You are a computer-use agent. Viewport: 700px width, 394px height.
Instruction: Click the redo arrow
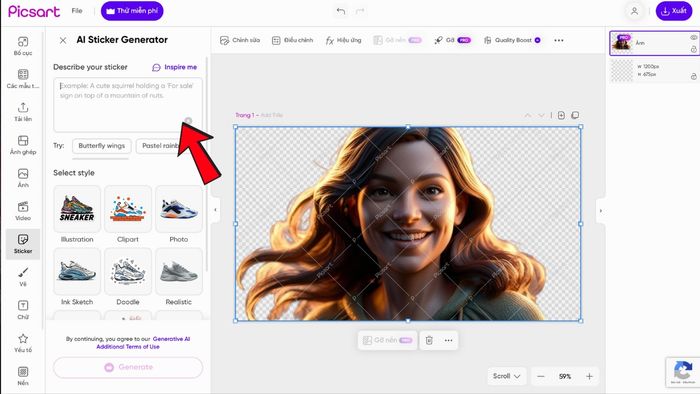click(360, 11)
